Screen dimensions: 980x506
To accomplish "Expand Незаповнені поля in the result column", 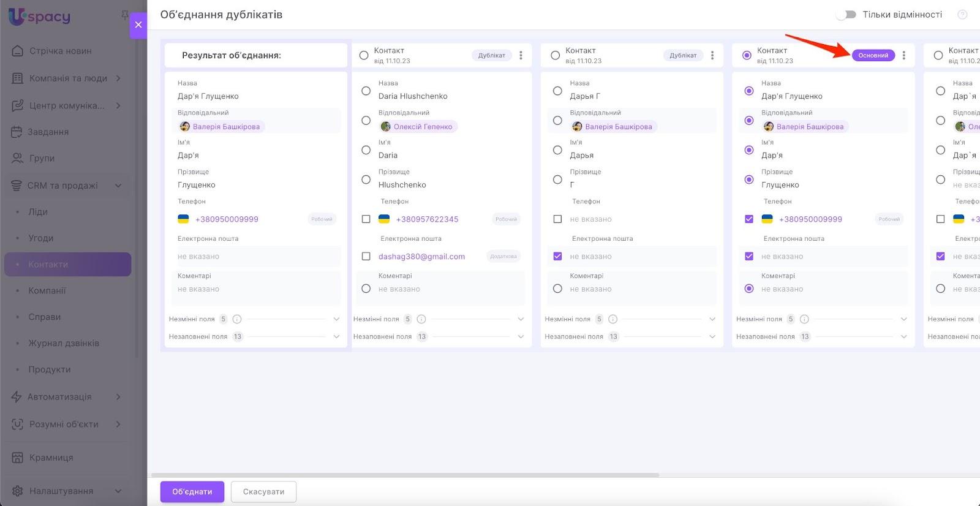I will click(x=336, y=337).
